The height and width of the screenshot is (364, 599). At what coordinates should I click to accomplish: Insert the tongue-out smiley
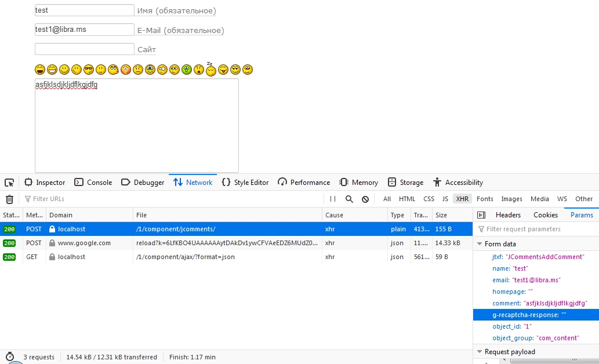click(223, 70)
